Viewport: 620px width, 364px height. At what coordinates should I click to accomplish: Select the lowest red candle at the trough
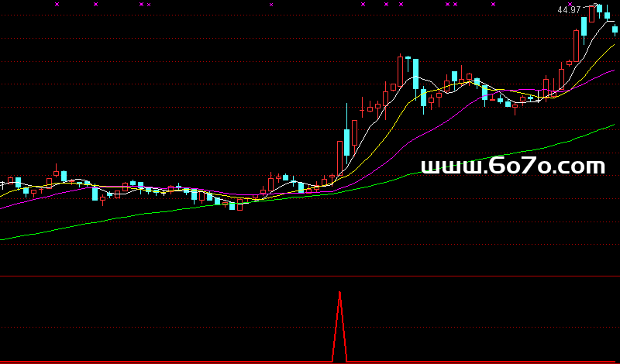point(239,206)
